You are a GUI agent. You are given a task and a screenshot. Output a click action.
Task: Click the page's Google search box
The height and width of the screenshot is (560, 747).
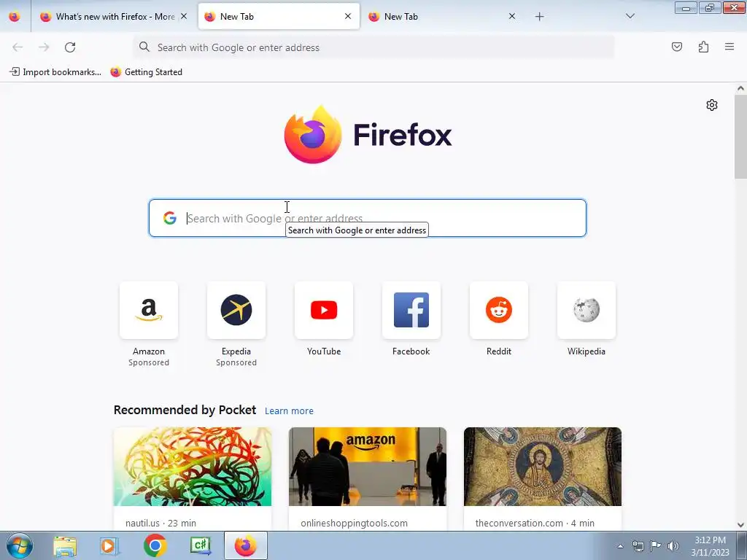(368, 218)
